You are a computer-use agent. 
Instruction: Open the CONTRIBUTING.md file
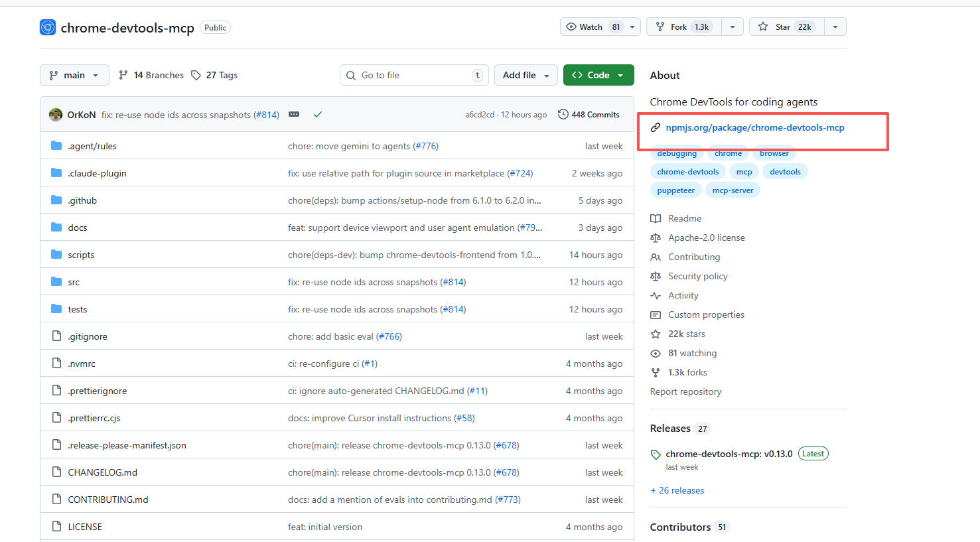(x=108, y=500)
